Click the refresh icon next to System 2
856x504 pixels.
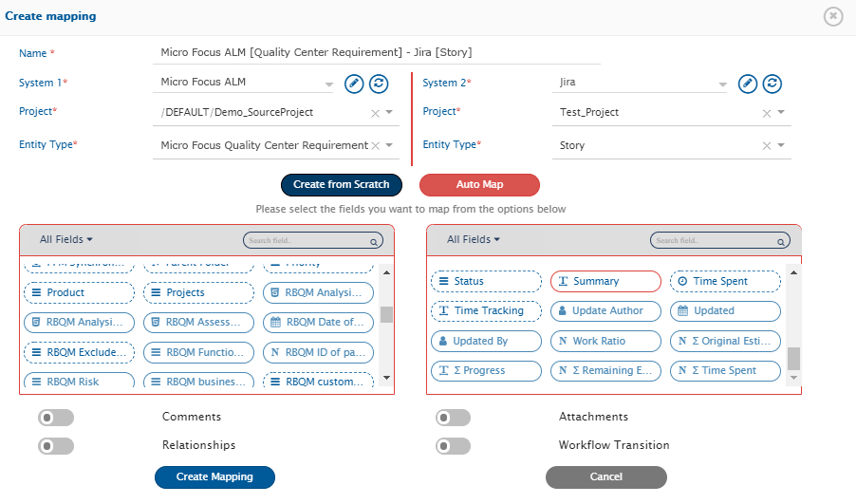click(772, 84)
